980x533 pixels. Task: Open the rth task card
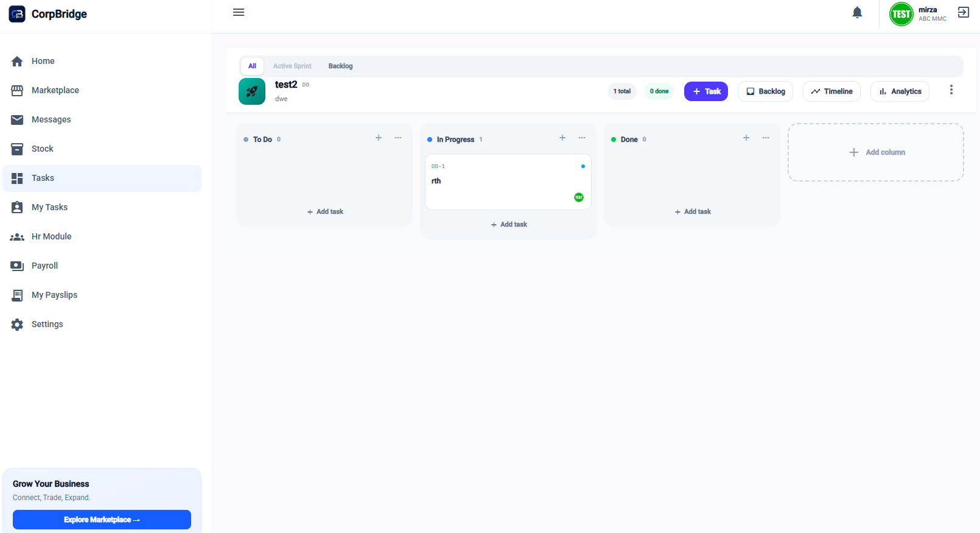pos(508,182)
